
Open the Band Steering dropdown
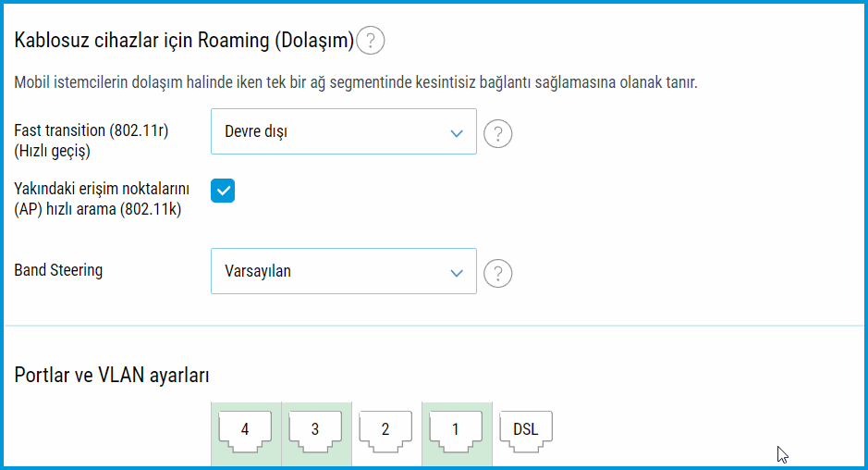coord(343,271)
